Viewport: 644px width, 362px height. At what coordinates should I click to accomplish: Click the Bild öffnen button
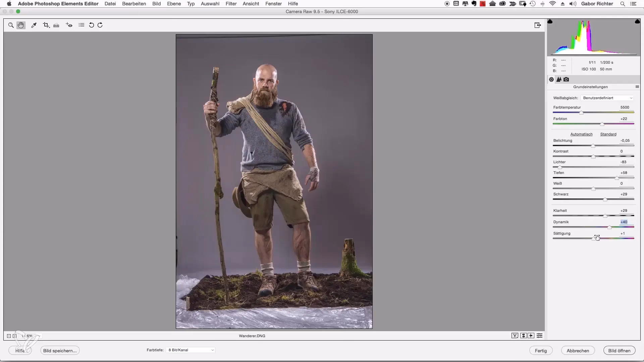click(619, 350)
